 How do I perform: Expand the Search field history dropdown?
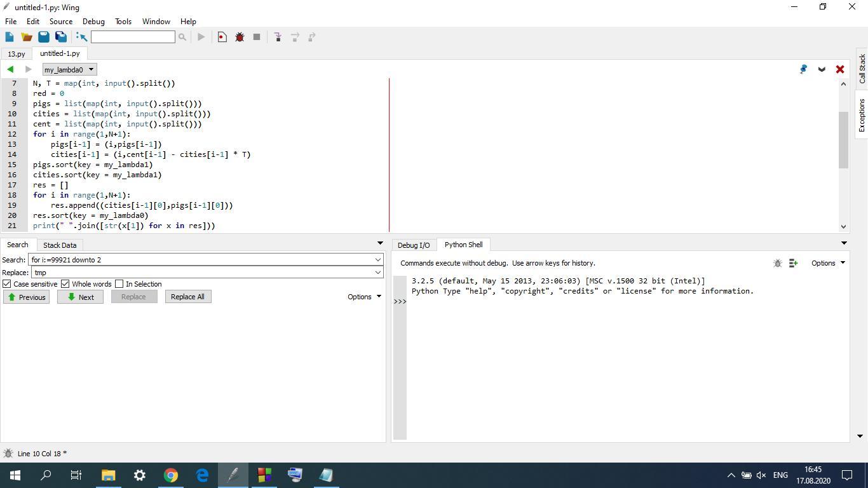click(x=377, y=259)
